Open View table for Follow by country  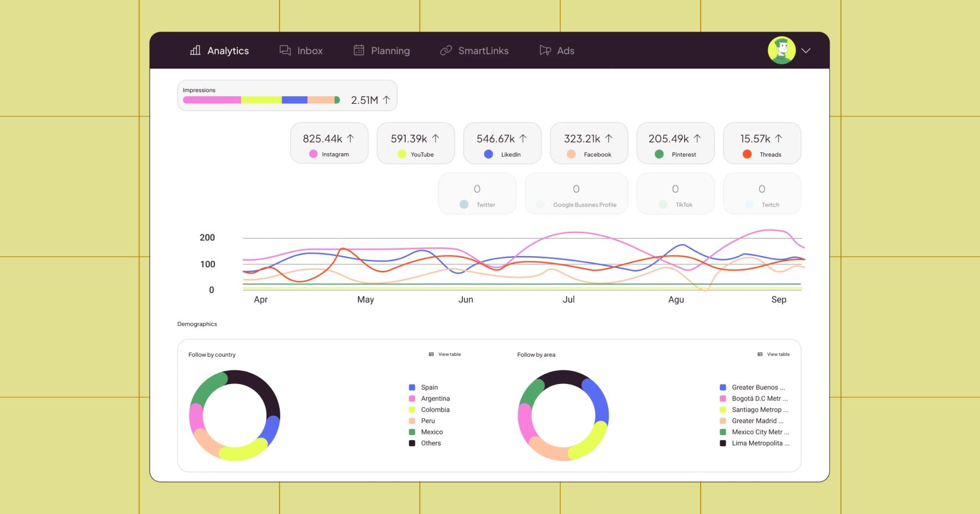pos(450,354)
